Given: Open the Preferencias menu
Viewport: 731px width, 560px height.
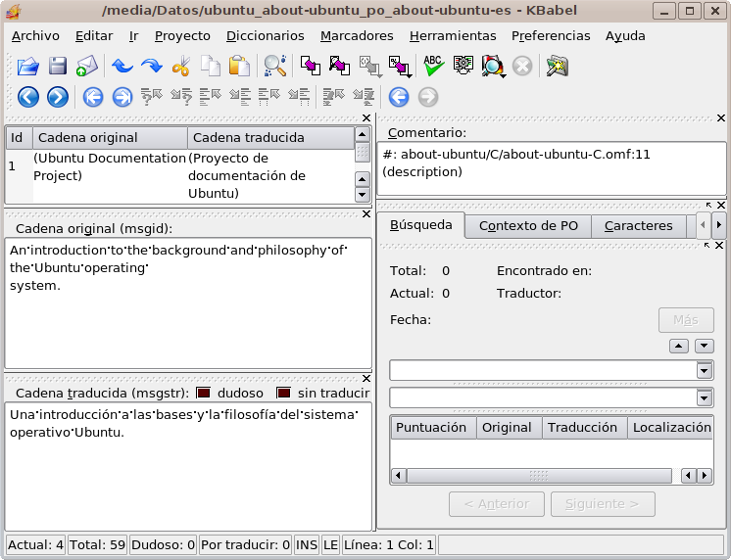Looking at the screenshot, I should [551, 36].
